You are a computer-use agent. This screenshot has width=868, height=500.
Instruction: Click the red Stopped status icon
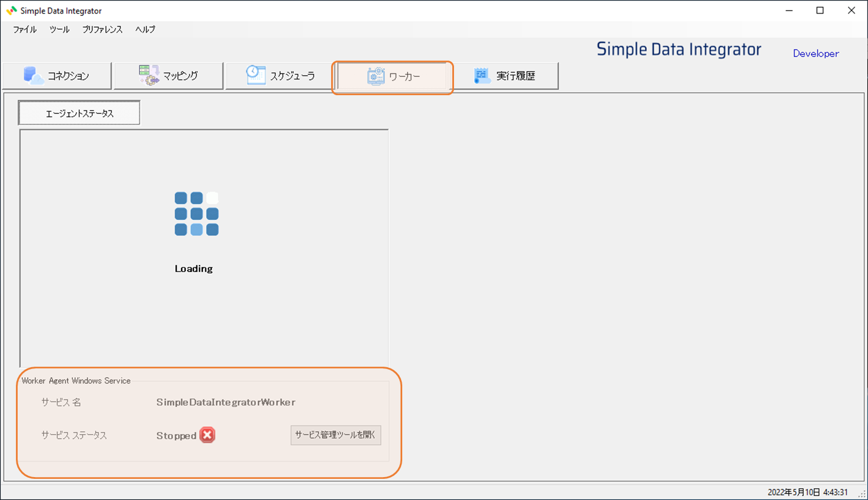click(x=207, y=435)
